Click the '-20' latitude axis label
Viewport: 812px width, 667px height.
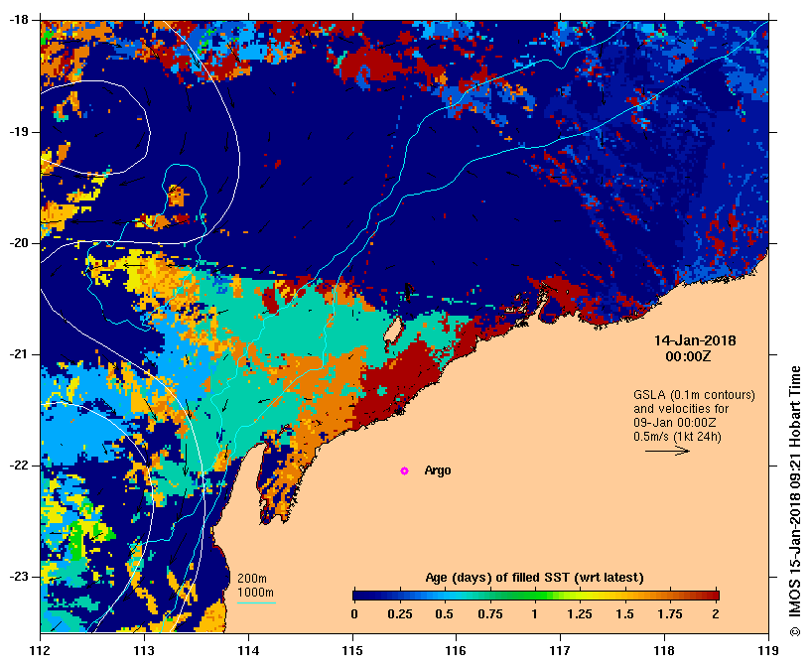pos(17,243)
